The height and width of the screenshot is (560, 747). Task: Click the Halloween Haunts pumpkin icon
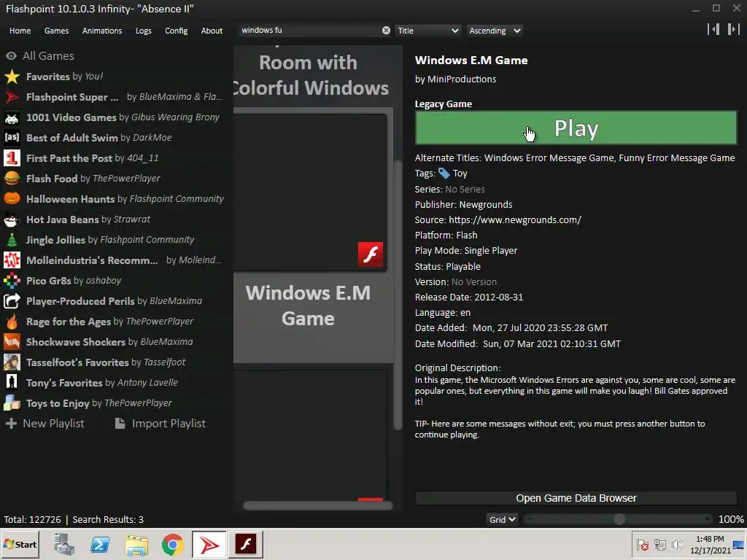pyautogui.click(x=12, y=198)
